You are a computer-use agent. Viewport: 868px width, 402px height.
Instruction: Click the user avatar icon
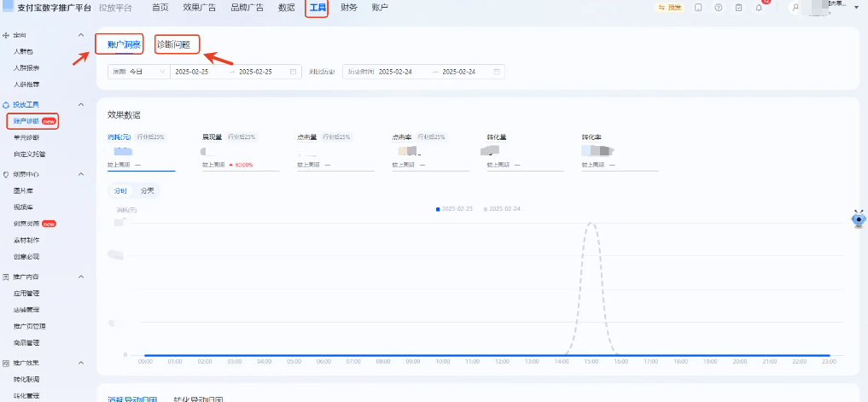pyautogui.click(x=795, y=8)
